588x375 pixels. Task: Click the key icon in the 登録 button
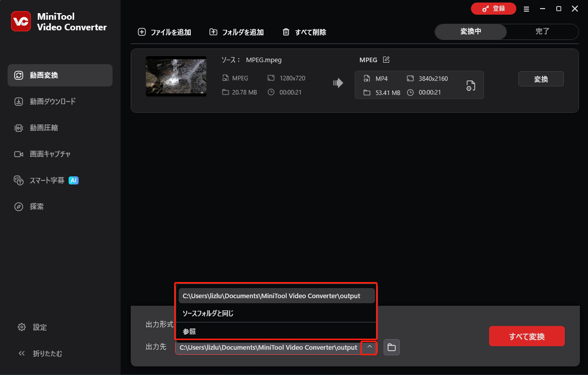486,9
